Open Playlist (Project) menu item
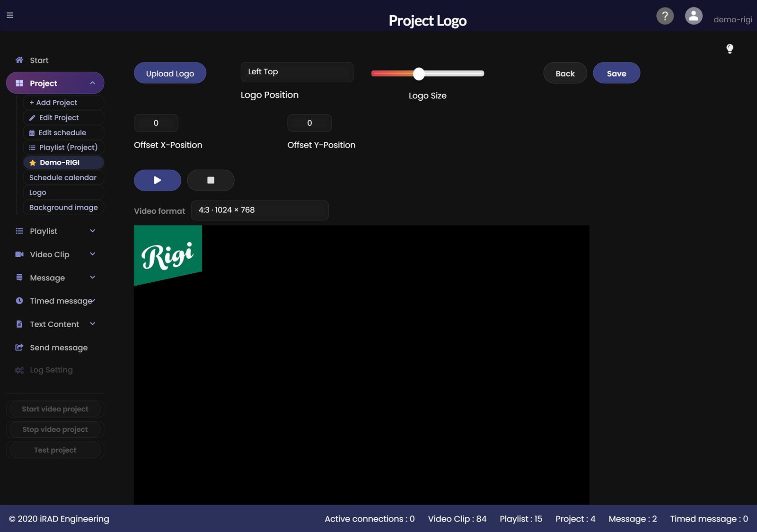 [63, 148]
